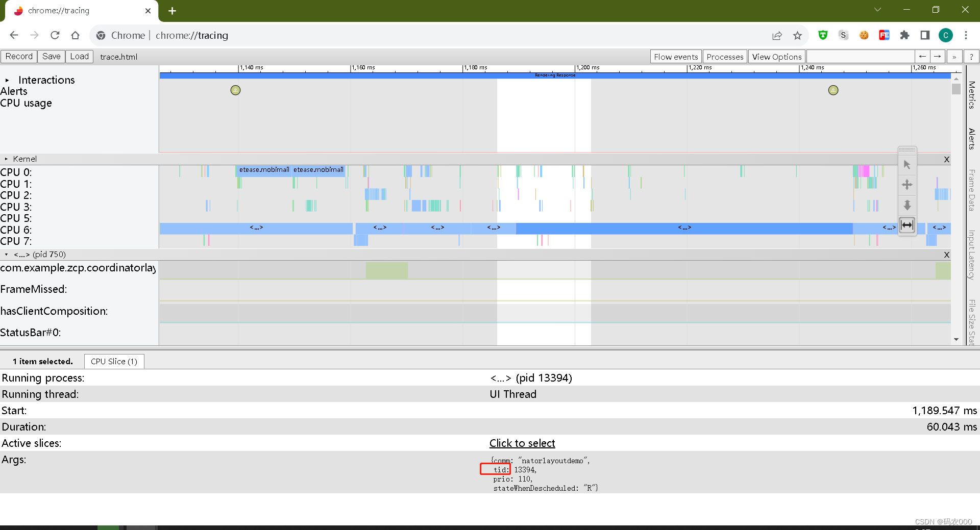Click the green slice in coordinatorlayout track
This screenshot has width=980, height=530.
pyautogui.click(x=387, y=270)
